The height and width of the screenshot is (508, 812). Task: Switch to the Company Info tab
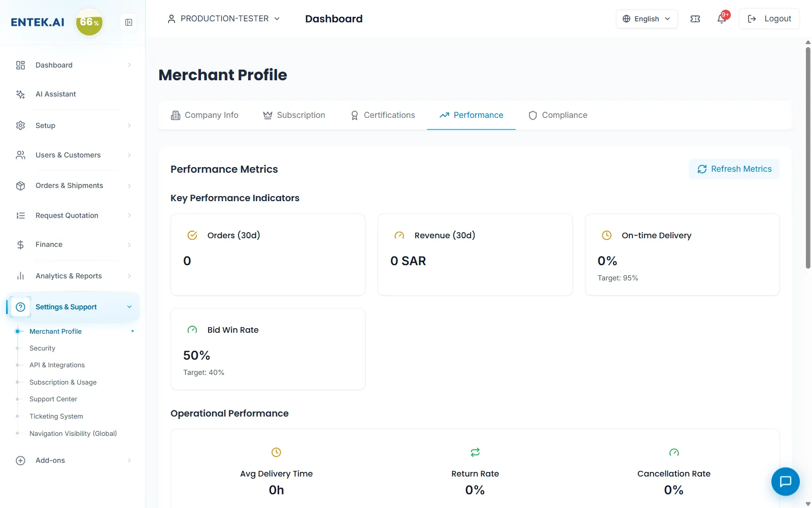(x=205, y=115)
